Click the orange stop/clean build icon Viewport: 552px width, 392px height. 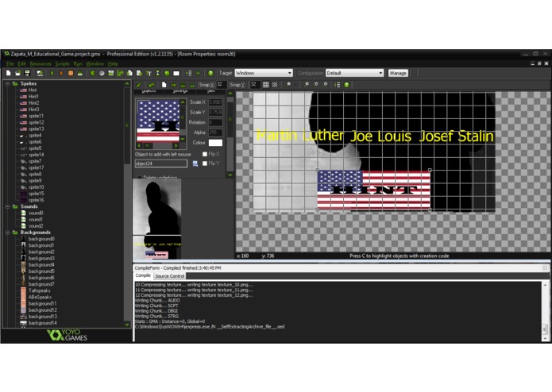pyautogui.click(x=71, y=73)
